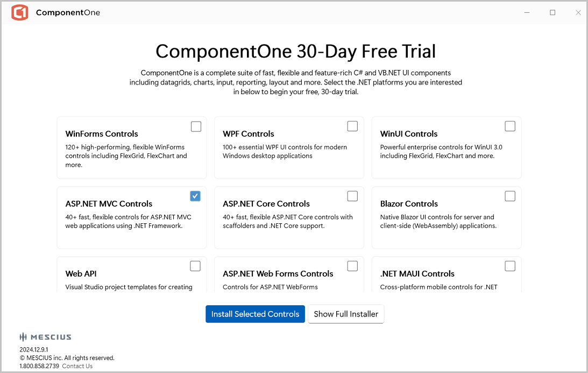Image resolution: width=588 pixels, height=373 pixels.
Task: Close the ComponentOne installer window
Action: pos(578,12)
